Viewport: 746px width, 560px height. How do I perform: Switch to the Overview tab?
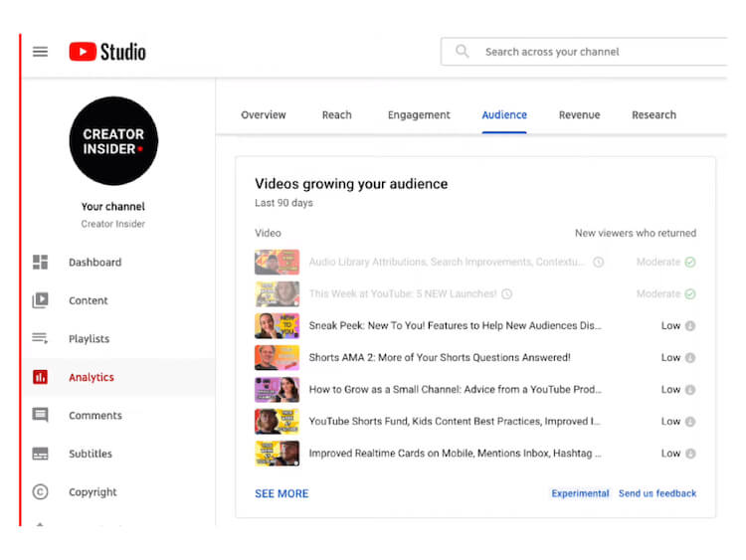coord(264,114)
